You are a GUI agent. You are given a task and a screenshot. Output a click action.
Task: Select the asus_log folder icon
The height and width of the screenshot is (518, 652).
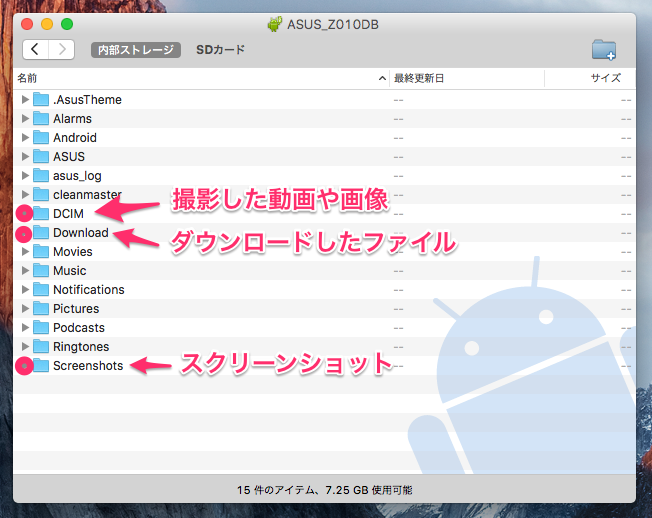tap(41, 175)
